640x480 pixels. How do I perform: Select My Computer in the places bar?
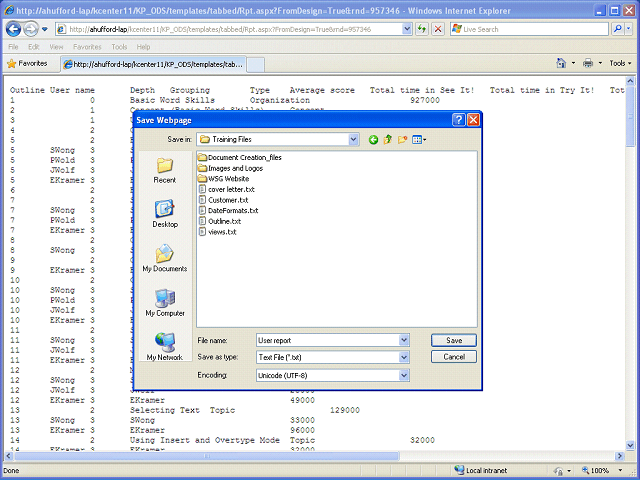(x=165, y=302)
